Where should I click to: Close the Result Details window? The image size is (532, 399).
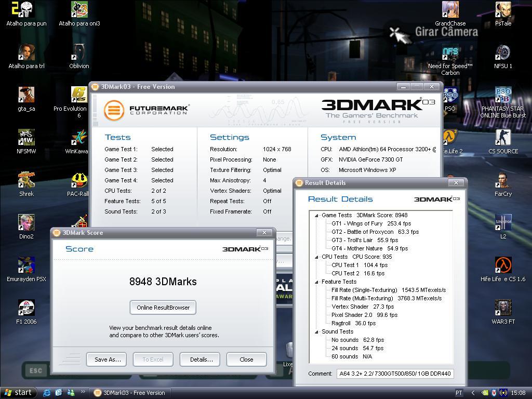coord(456,183)
